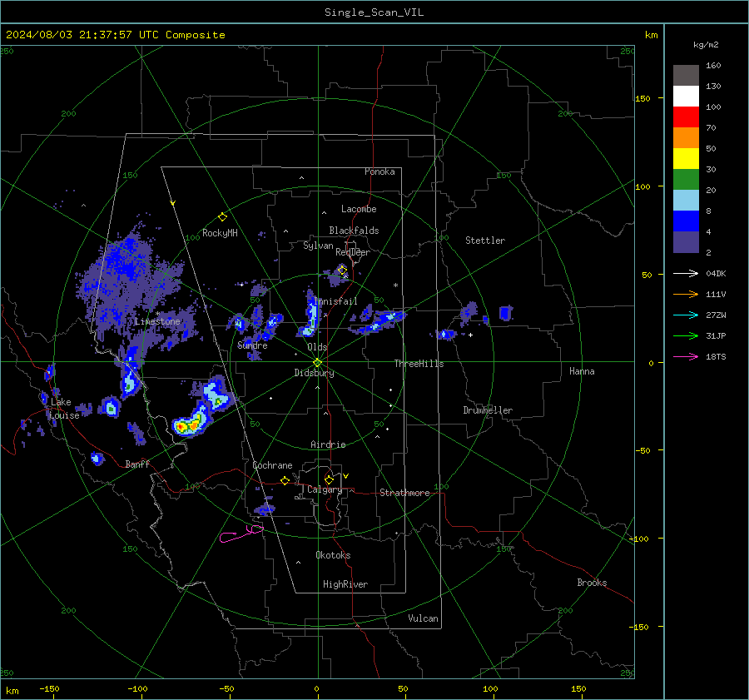Click the yellow diamond marker above Calgary

[329, 479]
